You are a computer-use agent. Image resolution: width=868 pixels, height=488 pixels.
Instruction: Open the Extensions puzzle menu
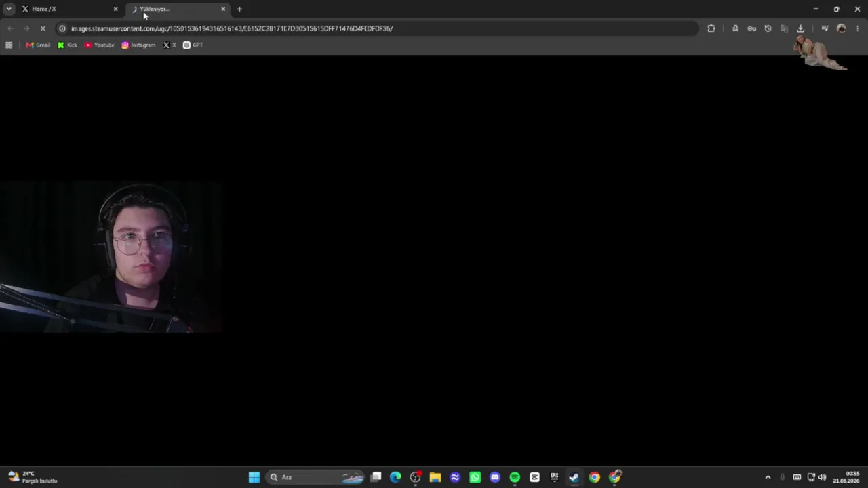point(711,28)
